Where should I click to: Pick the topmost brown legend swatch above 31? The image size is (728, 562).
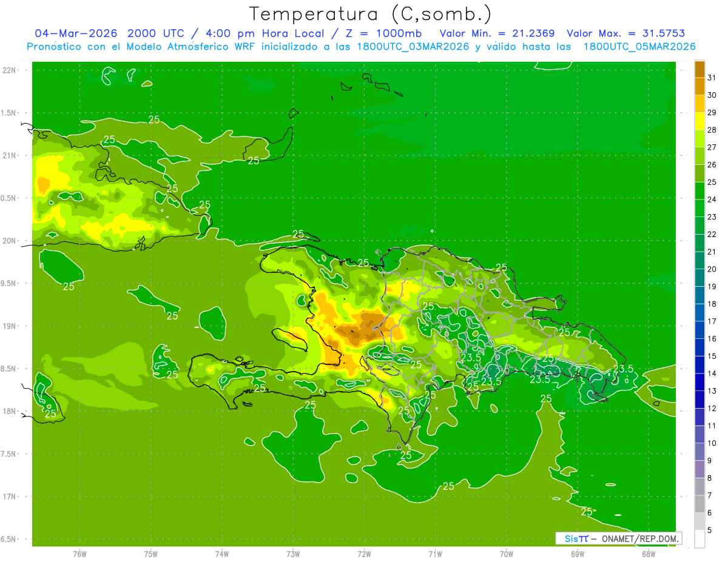pyautogui.click(x=699, y=69)
